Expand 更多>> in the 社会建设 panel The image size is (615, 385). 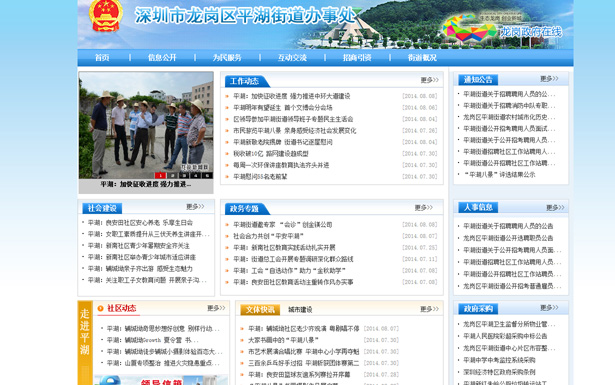(x=195, y=207)
